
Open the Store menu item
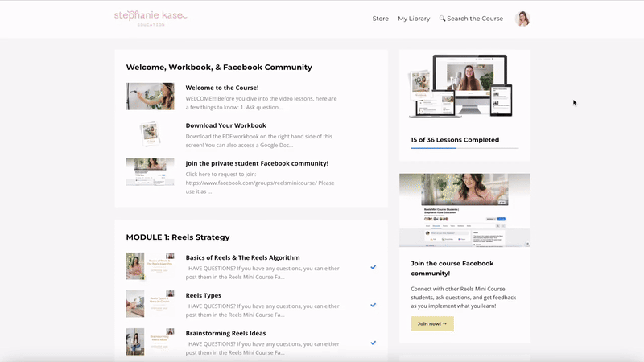(x=380, y=19)
